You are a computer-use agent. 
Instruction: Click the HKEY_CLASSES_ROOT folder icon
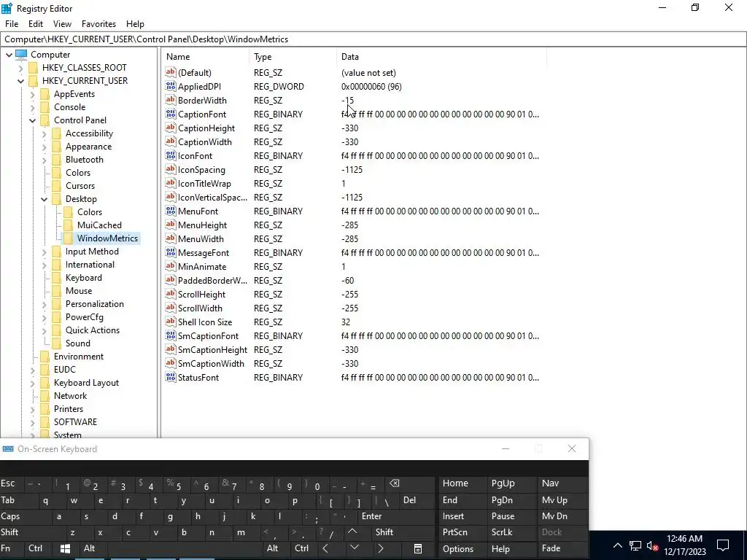click(33, 68)
